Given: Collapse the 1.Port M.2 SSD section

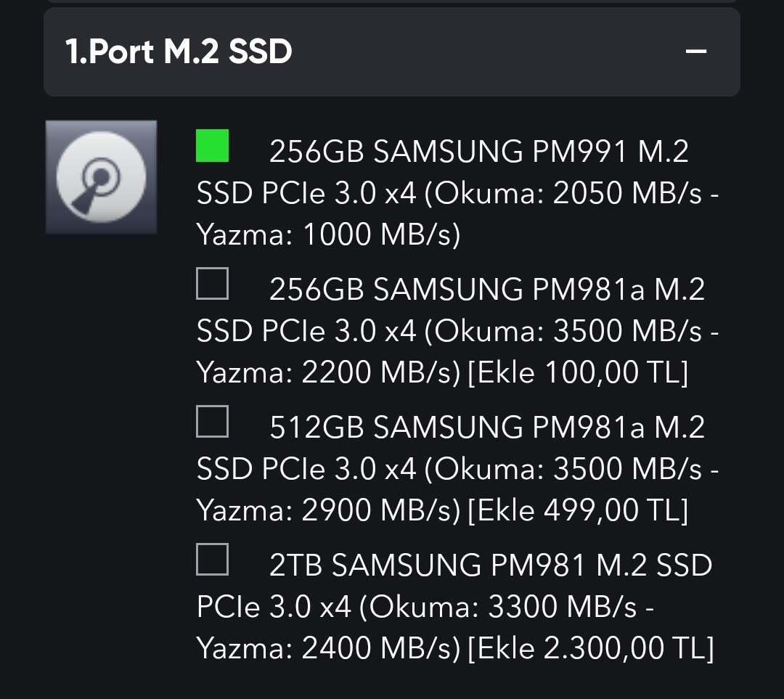Looking at the screenshot, I should tap(696, 52).
